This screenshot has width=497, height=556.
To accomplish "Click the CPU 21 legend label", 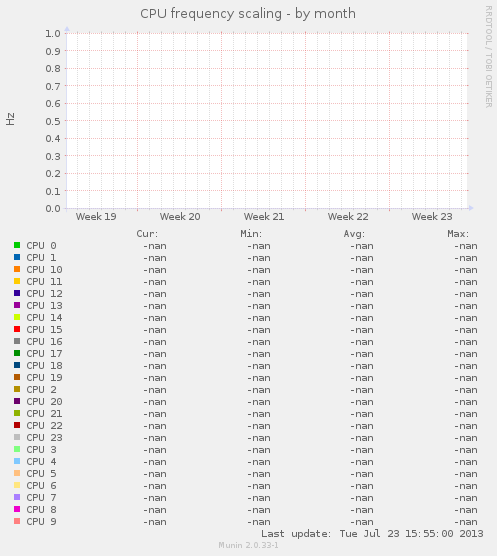I will 45,414.
